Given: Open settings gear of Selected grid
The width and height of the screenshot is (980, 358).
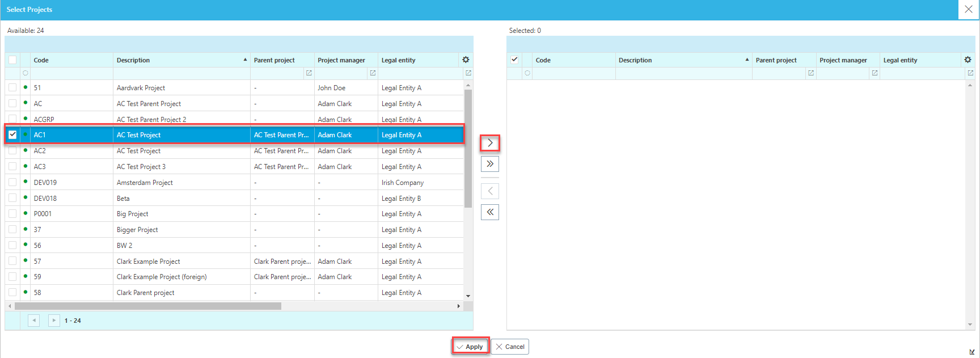Looking at the screenshot, I should coord(968,60).
